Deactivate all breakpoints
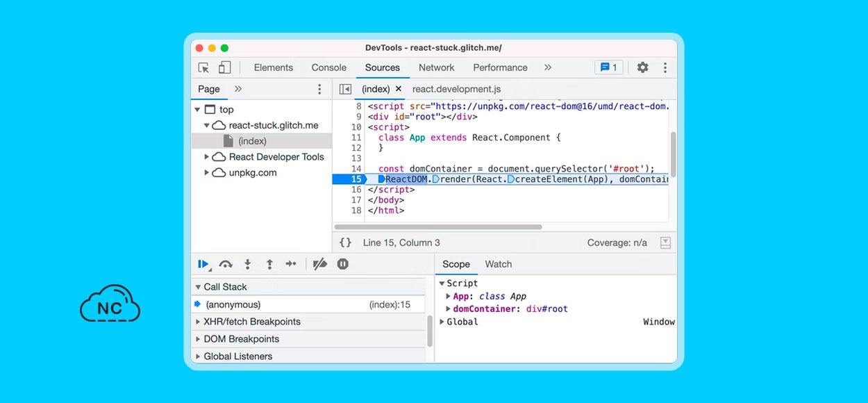Viewport: 868px width, 403px height. [x=320, y=264]
